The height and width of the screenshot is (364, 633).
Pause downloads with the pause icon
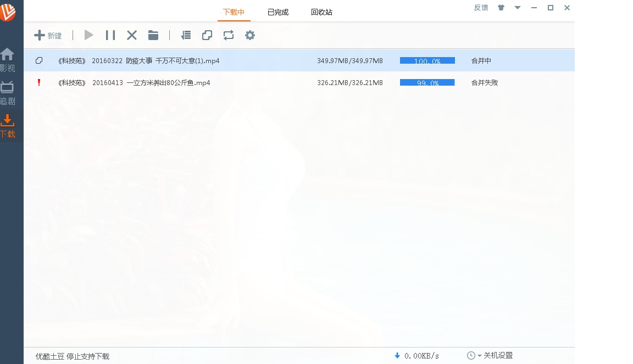pos(110,35)
